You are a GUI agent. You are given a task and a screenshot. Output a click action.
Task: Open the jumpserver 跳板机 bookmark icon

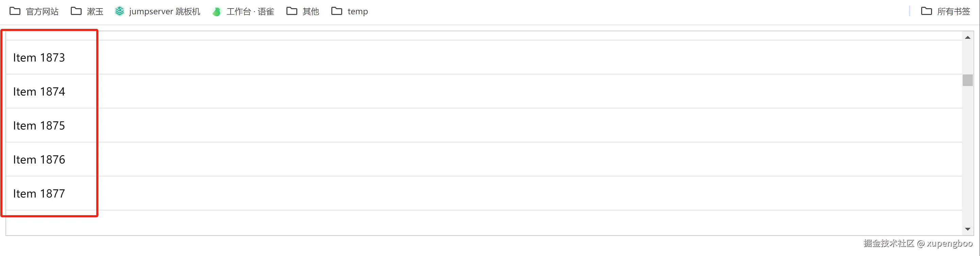click(x=119, y=11)
